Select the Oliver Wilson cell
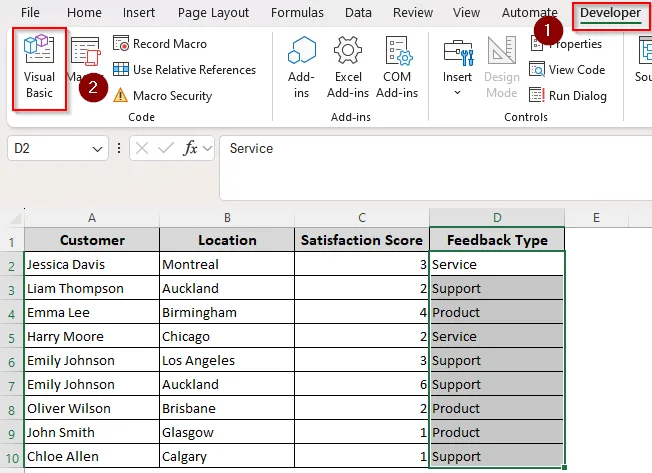 point(92,408)
